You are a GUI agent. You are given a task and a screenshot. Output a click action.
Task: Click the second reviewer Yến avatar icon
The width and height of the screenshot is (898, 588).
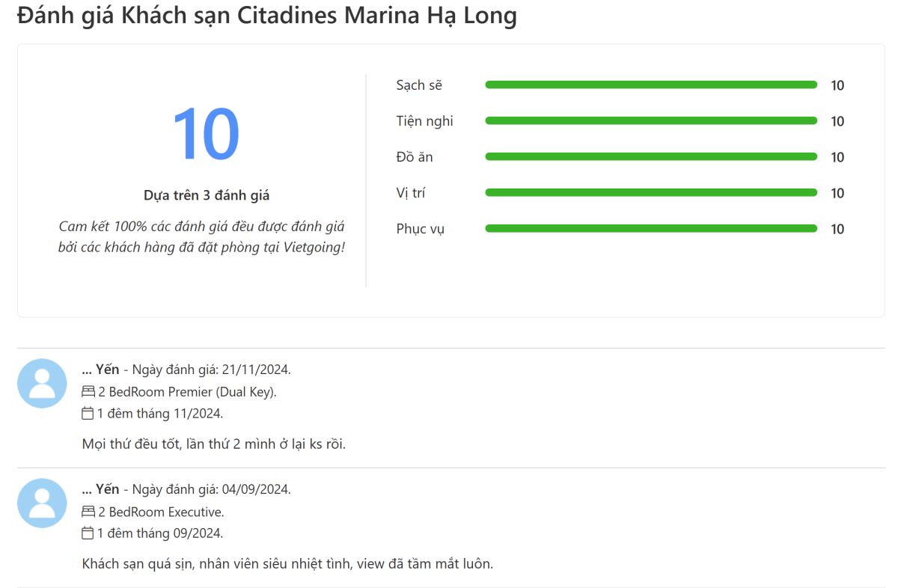tap(42, 503)
